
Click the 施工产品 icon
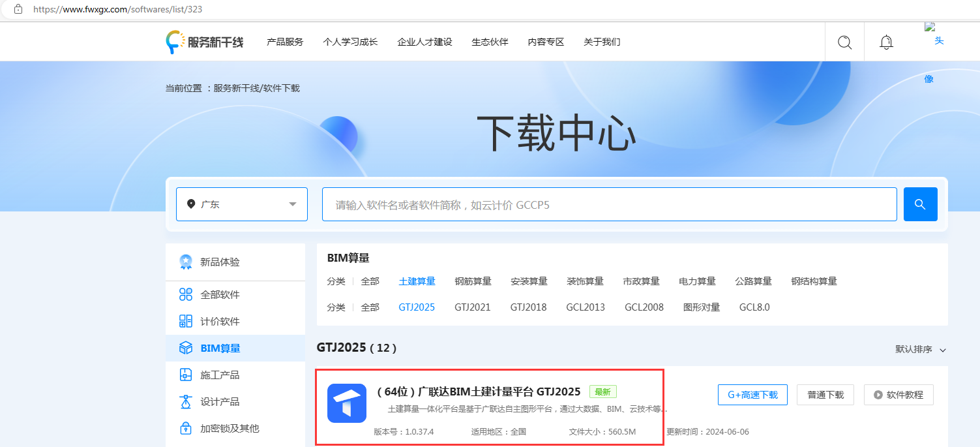(x=186, y=375)
